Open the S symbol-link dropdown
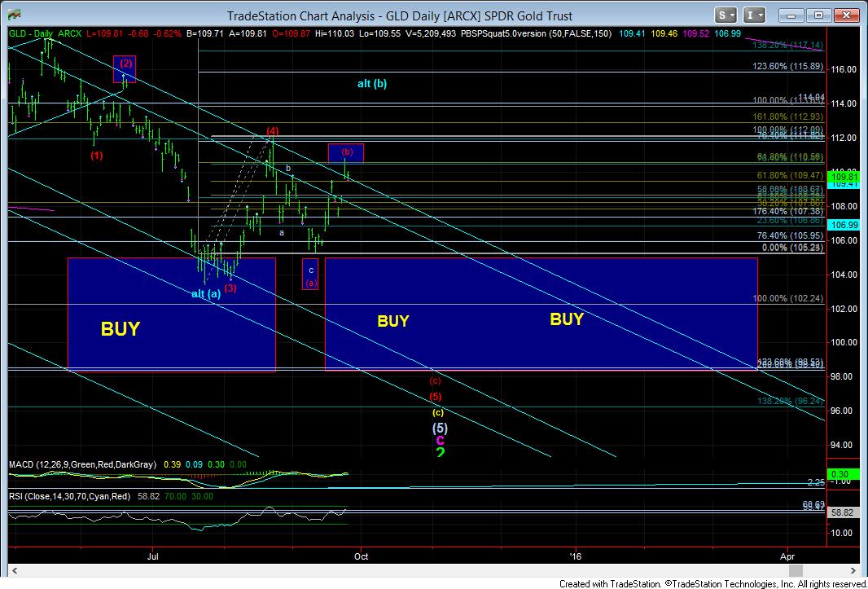Screen dimensions: 868x589 726,15
